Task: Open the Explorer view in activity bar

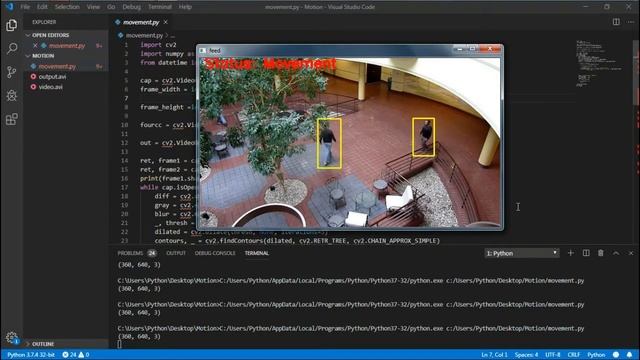Action: coord(11,25)
